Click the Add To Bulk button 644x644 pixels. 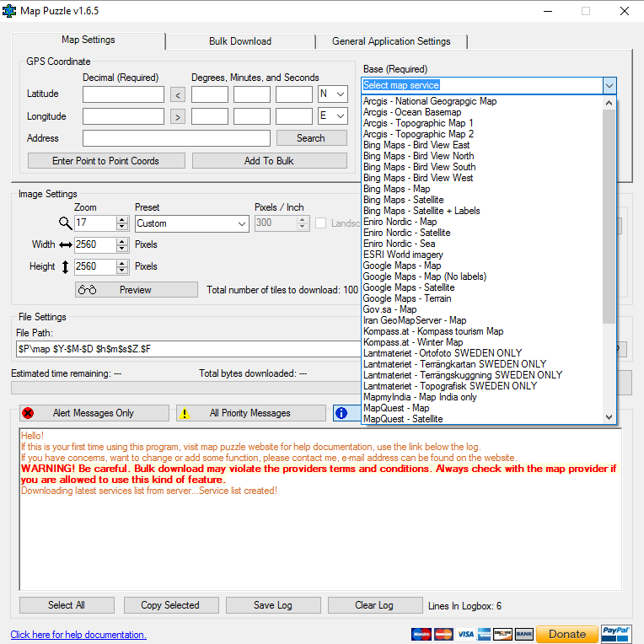point(270,161)
